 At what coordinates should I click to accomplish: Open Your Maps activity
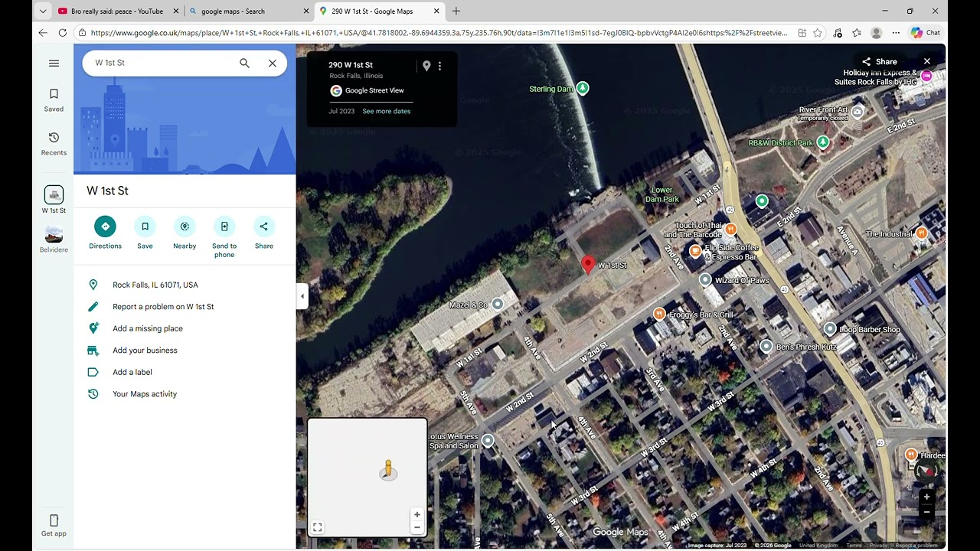pyautogui.click(x=185, y=394)
